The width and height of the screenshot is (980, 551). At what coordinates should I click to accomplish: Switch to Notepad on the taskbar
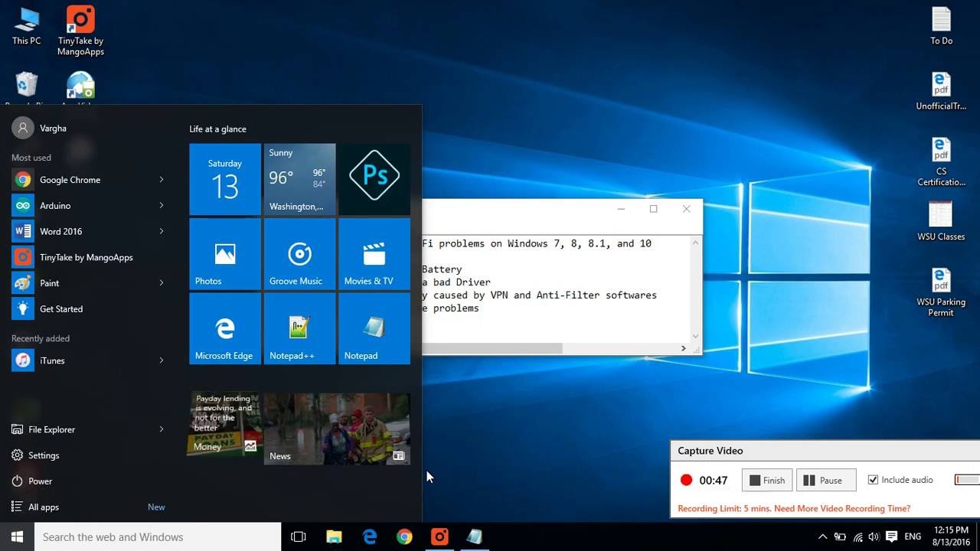[x=475, y=537]
